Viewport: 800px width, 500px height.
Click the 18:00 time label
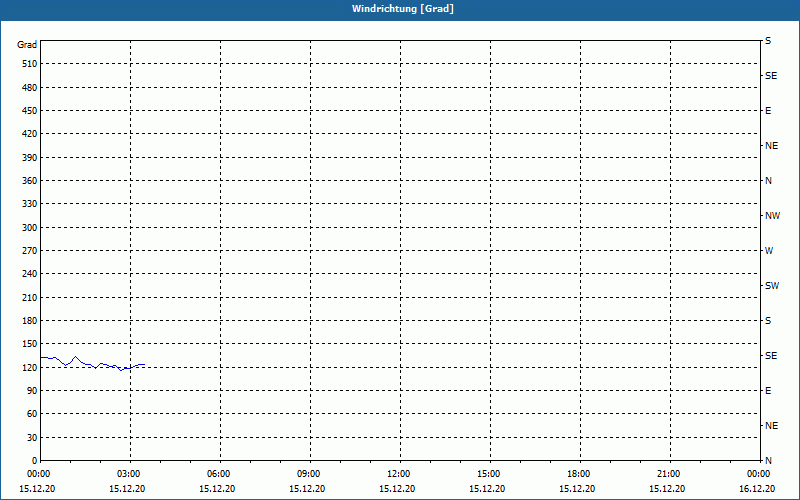(x=579, y=474)
